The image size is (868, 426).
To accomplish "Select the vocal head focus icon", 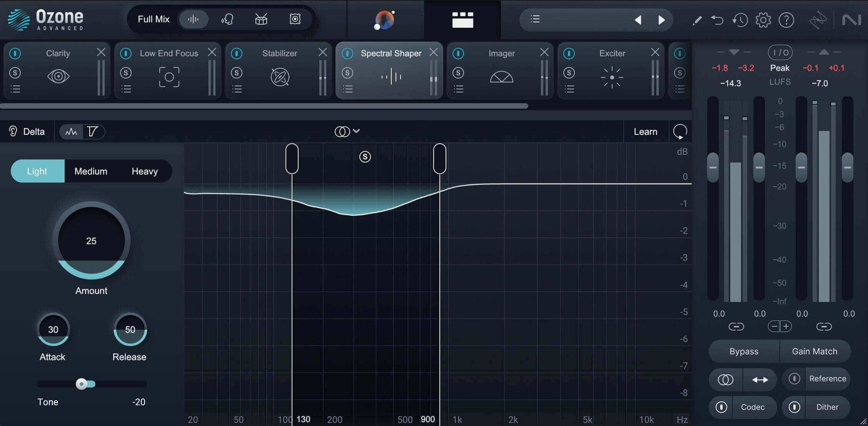I will tap(227, 19).
